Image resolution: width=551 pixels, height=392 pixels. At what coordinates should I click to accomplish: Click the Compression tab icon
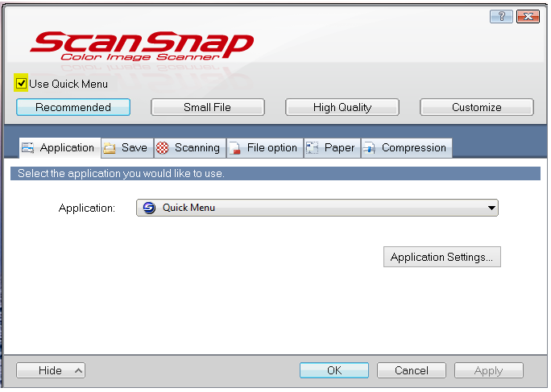point(369,148)
